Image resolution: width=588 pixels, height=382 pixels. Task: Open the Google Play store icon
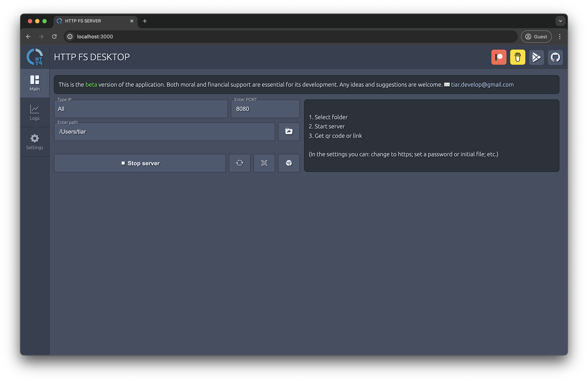coord(536,57)
